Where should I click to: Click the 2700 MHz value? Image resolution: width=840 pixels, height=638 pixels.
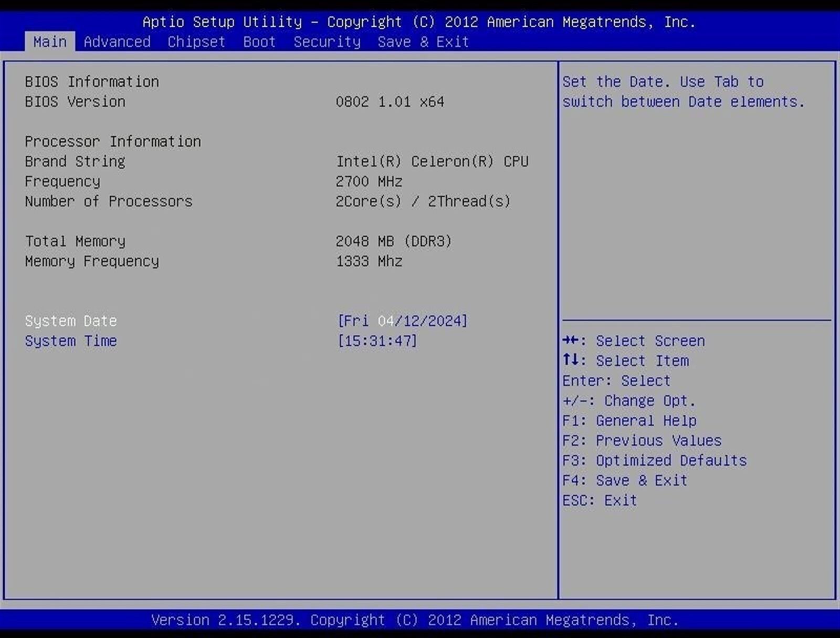[x=369, y=181]
